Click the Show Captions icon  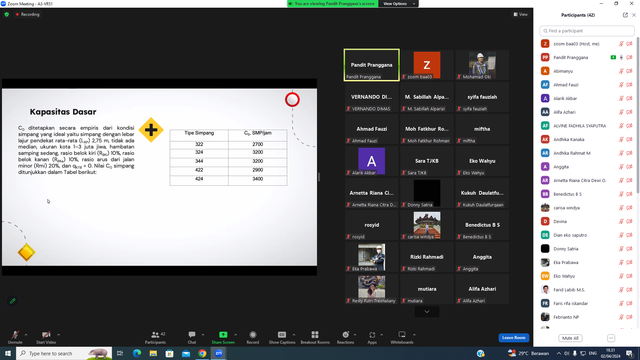pos(282,335)
